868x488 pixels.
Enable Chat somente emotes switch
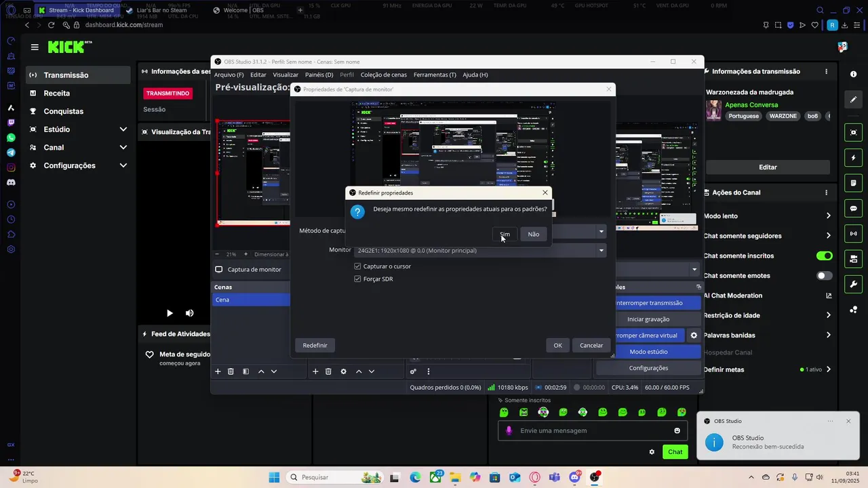824,276
